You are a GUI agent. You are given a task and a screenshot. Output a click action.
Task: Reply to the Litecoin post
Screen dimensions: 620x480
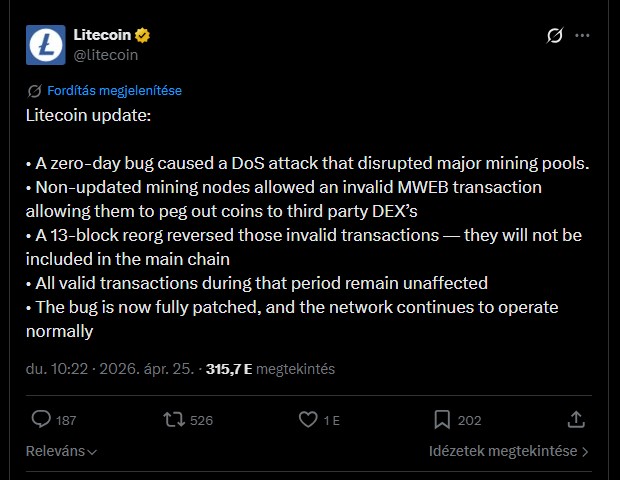click(x=41, y=419)
